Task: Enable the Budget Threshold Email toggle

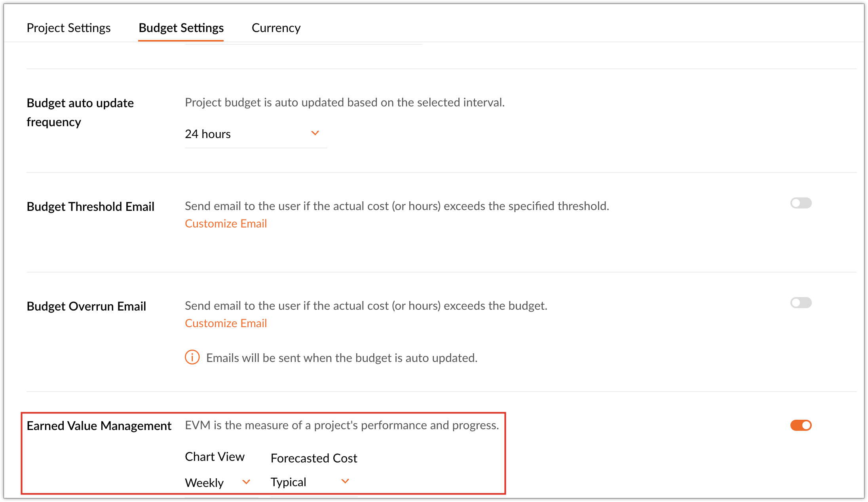Action: (x=801, y=203)
